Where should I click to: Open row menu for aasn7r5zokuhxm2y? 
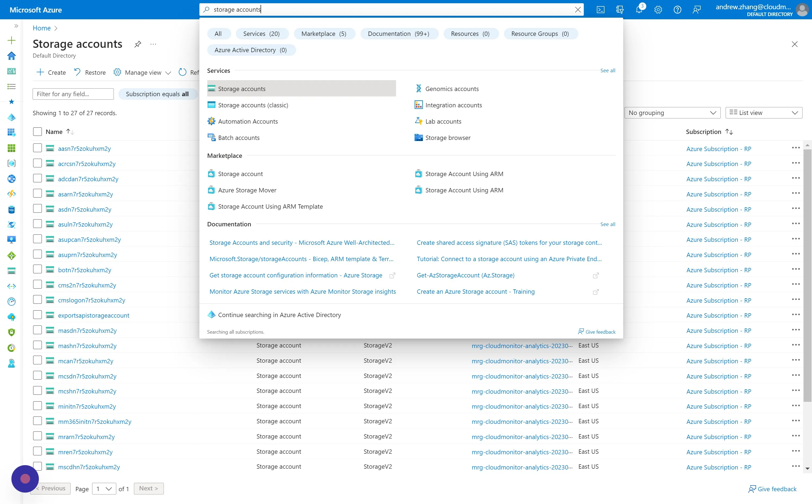pyautogui.click(x=796, y=148)
